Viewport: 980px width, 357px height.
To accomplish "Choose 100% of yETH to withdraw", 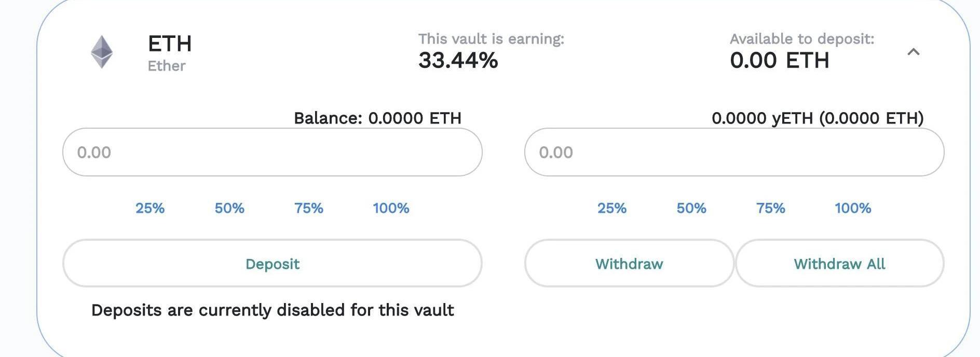I will pyautogui.click(x=853, y=208).
